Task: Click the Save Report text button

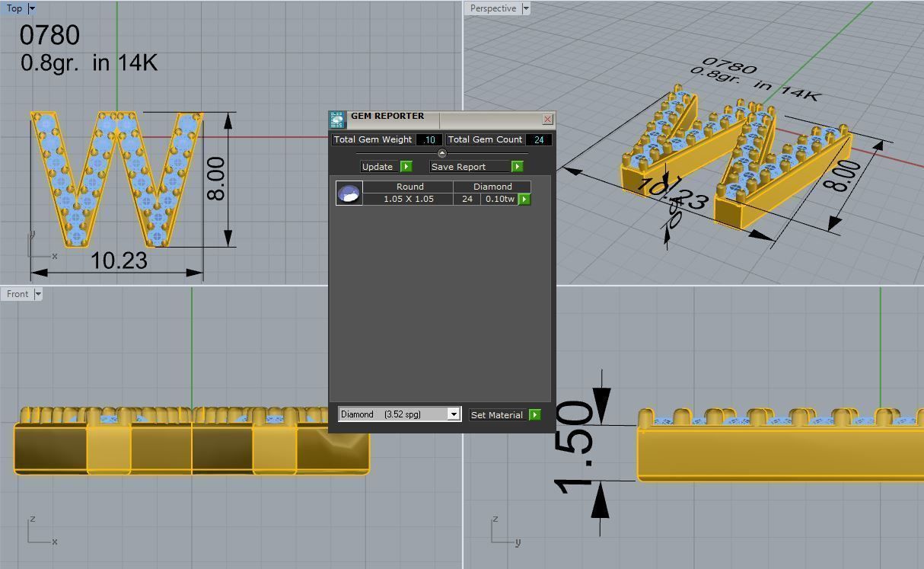Action: pyautogui.click(x=470, y=166)
